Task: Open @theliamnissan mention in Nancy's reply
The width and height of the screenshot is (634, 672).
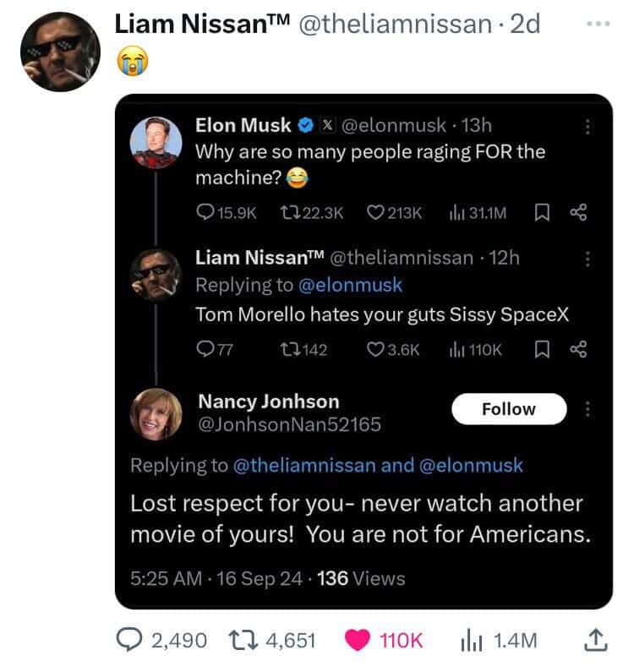Action: [x=304, y=466]
